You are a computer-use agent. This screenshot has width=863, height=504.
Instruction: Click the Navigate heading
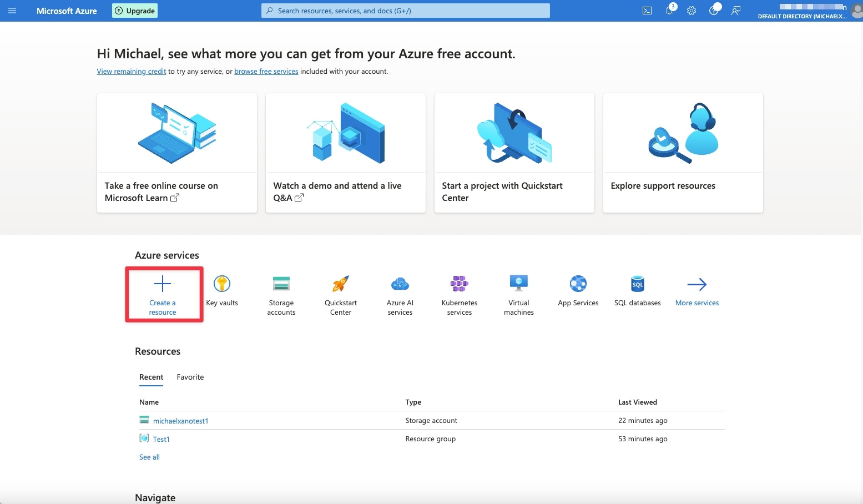[155, 498]
